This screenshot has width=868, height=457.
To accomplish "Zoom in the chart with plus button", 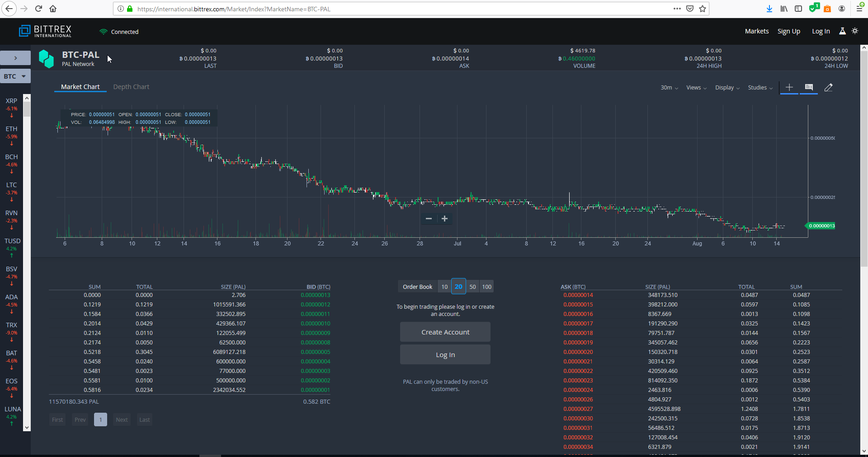I will click(x=445, y=219).
